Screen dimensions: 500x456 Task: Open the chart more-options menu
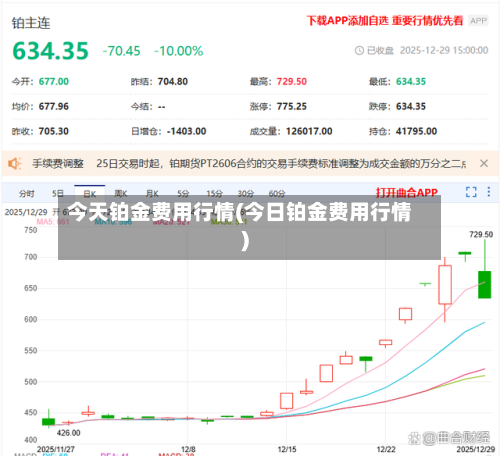tap(489, 192)
